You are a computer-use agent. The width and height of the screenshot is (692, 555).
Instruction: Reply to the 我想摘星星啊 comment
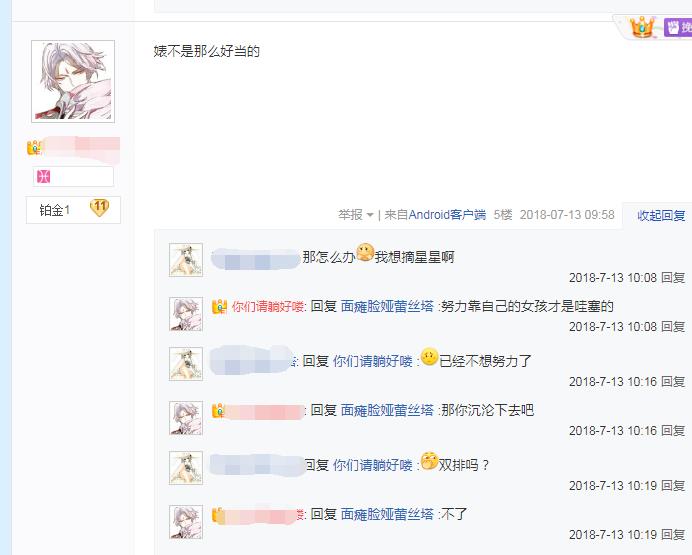[x=673, y=278]
